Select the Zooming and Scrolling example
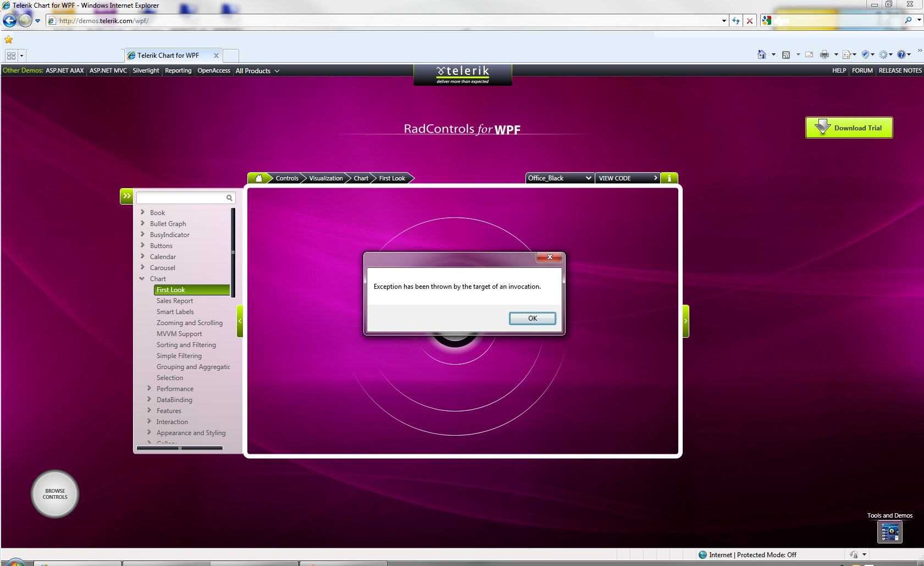 (x=190, y=323)
